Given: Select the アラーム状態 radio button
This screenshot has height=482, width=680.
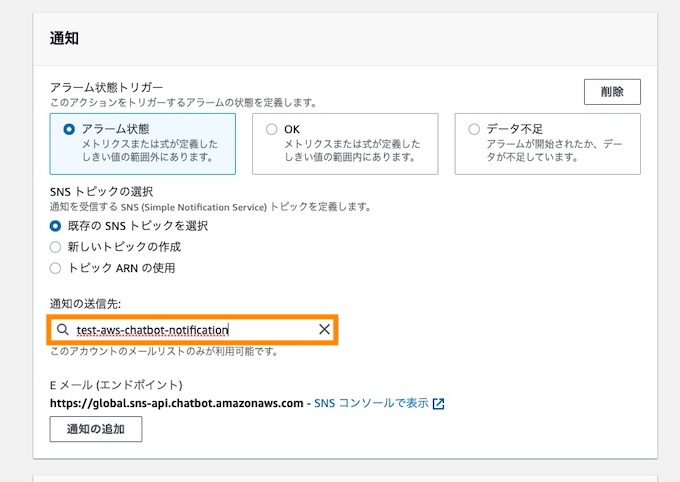Looking at the screenshot, I should click(69, 129).
